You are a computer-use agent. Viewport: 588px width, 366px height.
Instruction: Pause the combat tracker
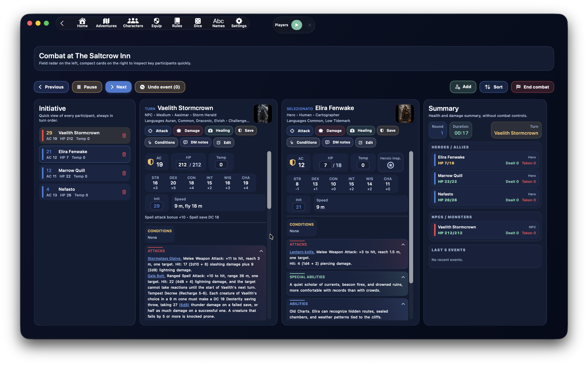pyautogui.click(x=87, y=87)
